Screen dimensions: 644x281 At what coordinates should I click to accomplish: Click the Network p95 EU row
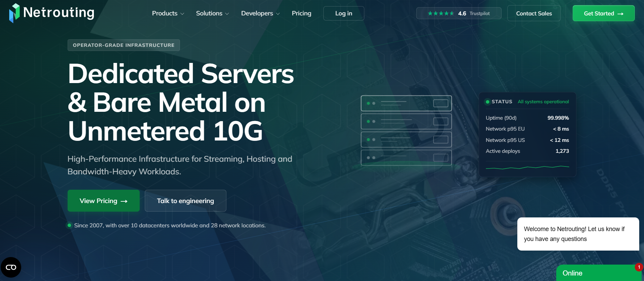coord(527,129)
